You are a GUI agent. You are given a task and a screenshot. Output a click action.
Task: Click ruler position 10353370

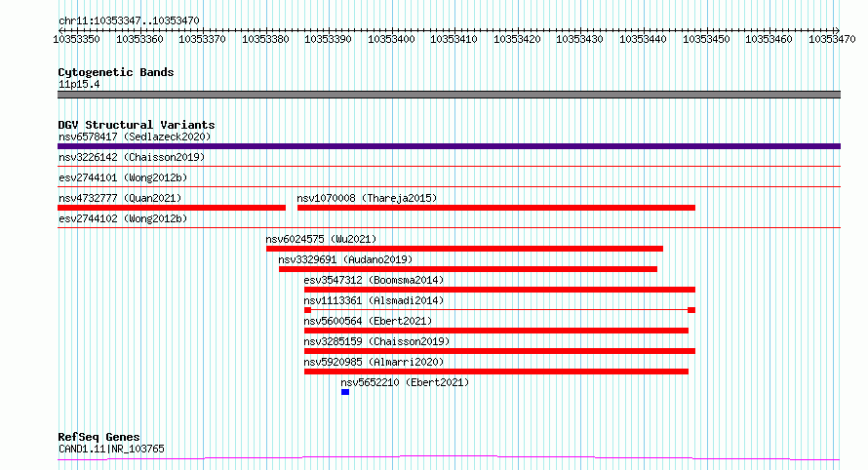click(x=202, y=39)
